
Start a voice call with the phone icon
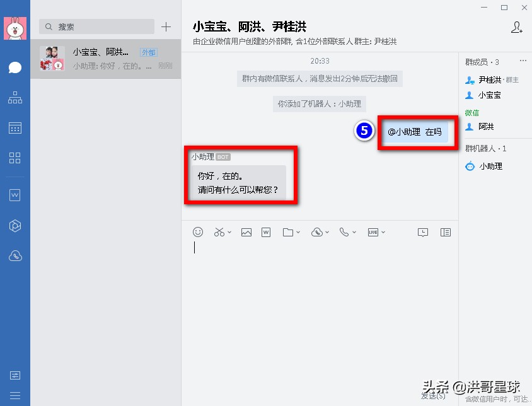(344, 232)
